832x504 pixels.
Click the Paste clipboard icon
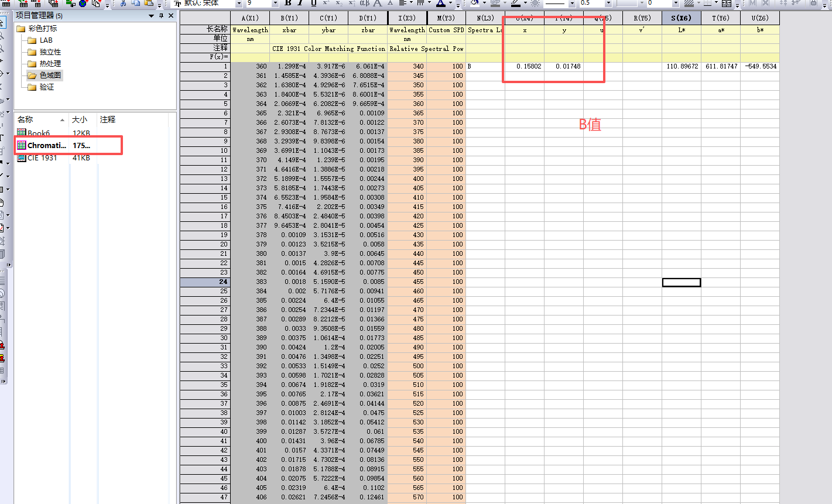click(149, 3)
